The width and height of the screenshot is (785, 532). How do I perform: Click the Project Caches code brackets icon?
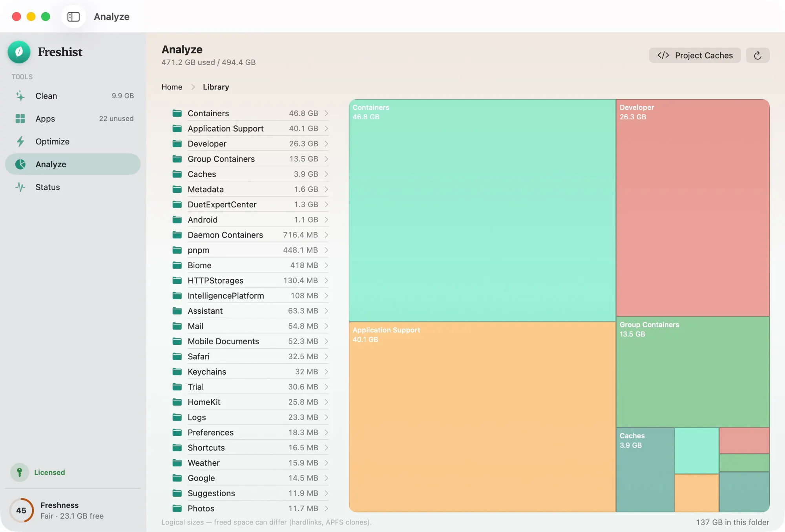(x=663, y=55)
